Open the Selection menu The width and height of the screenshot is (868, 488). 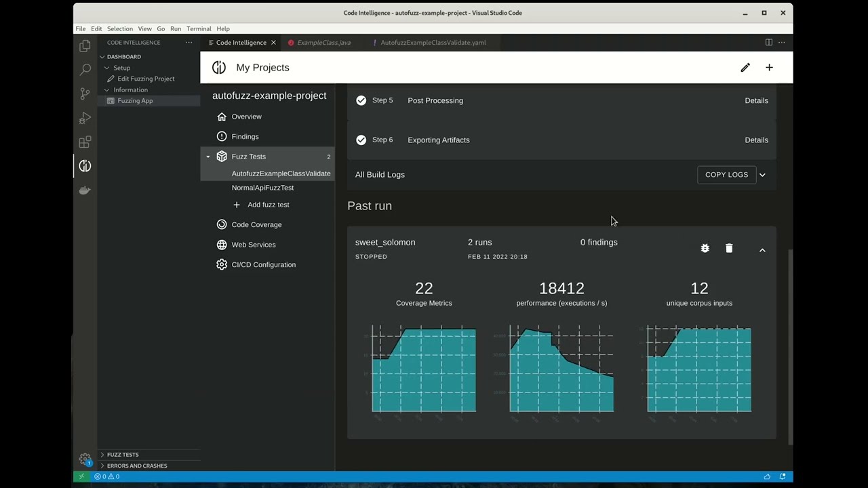(x=120, y=28)
